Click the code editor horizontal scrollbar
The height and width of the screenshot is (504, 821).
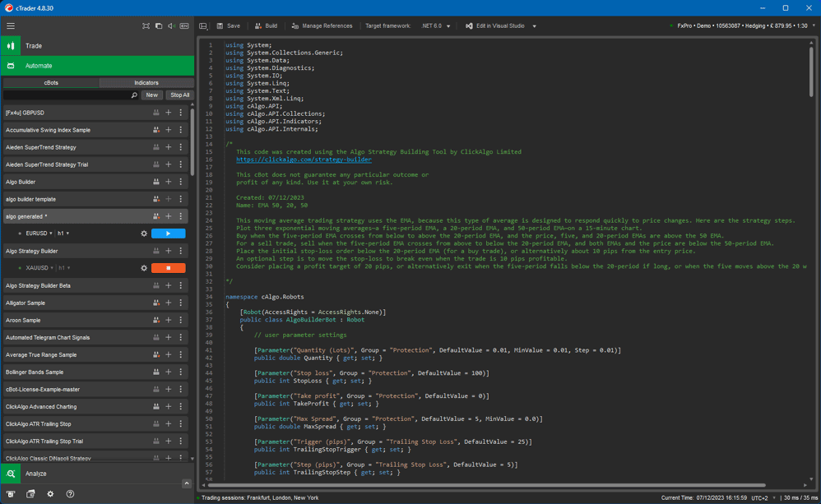point(486,485)
